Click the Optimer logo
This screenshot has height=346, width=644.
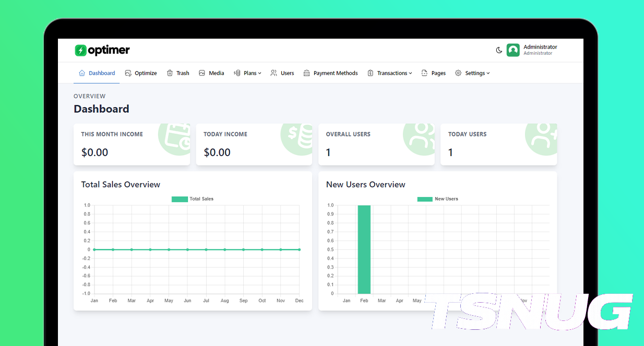click(102, 50)
